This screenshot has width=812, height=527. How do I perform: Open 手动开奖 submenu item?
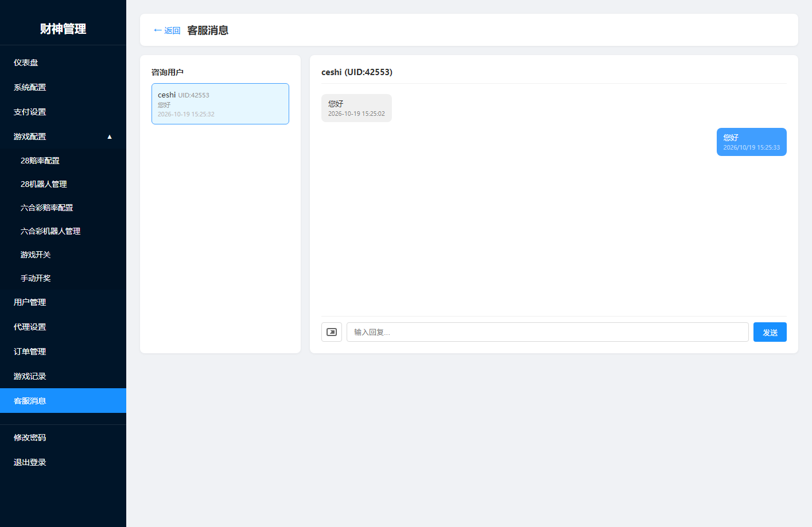63,278
